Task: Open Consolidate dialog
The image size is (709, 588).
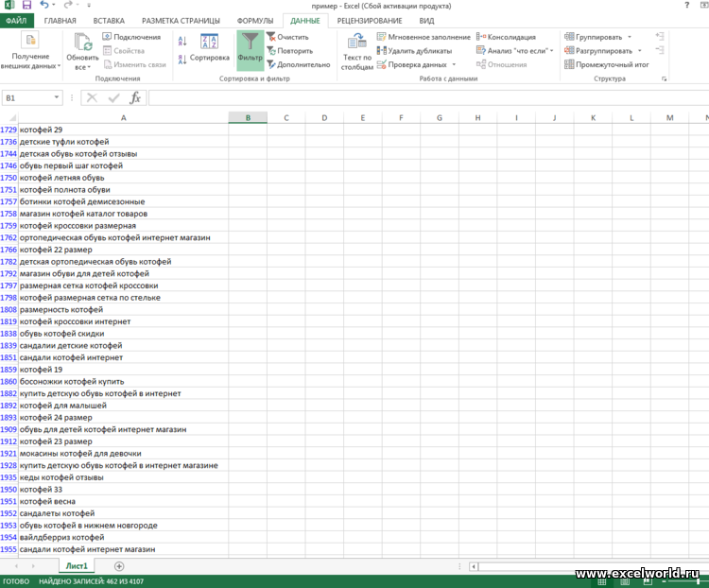Action: click(x=506, y=37)
